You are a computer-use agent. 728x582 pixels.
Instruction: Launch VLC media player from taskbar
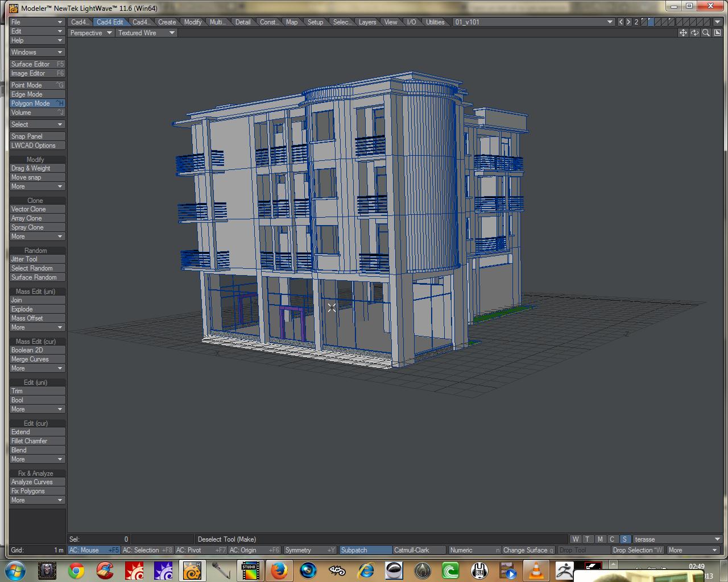point(536,570)
